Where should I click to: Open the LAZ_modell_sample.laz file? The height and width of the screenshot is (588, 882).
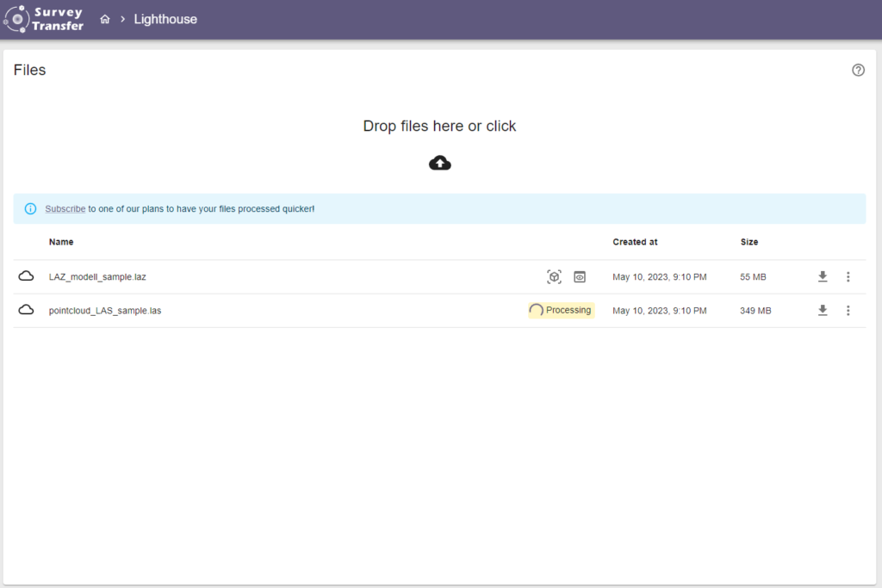pos(97,277)
